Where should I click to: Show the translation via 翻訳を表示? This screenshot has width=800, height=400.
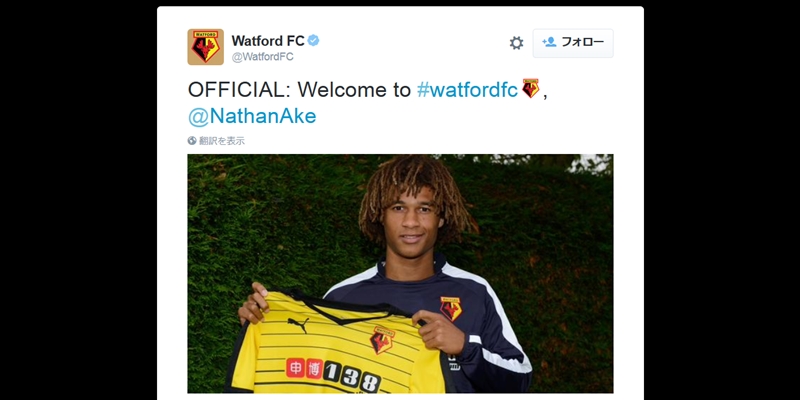222,141
